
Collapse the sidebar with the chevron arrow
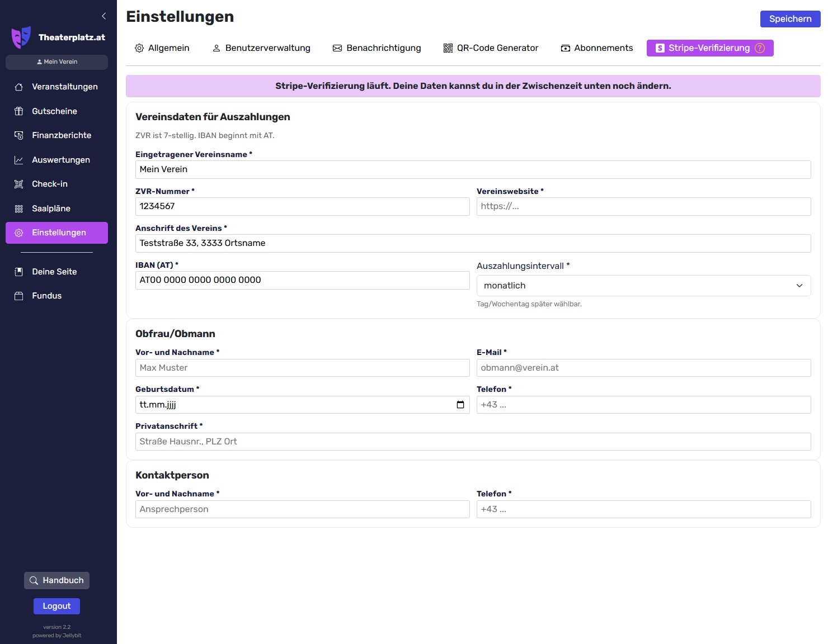[x=103, y=16]
